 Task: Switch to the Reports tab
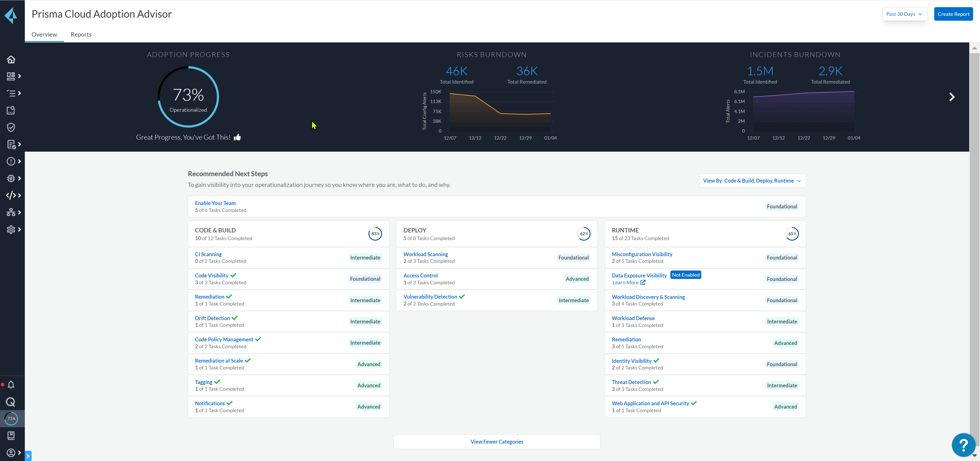(x=81, y=34)
